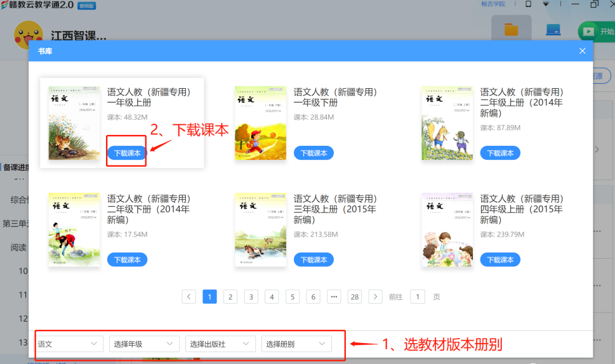Close the 书库 dialog with the X
Viewport: 615px width, 364px height.
(x=582, y=51)
